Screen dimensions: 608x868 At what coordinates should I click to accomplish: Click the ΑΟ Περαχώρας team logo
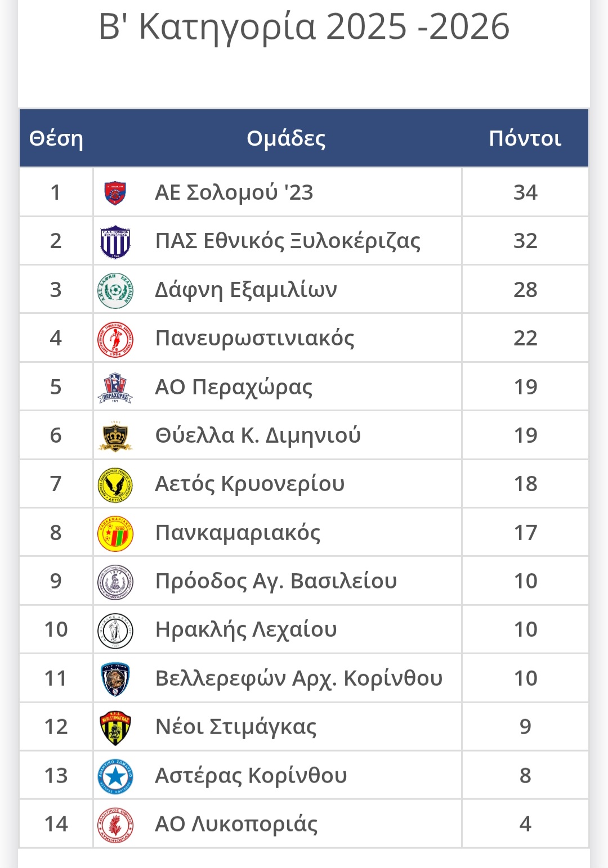[115, 388]
